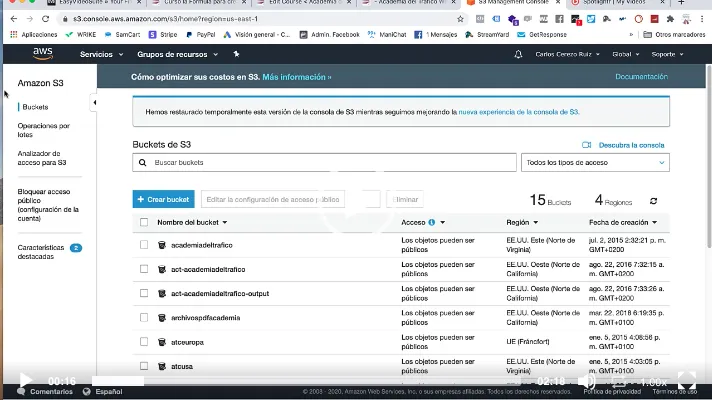Reload the browser page

pyautogui.click(x=45, y=19)
